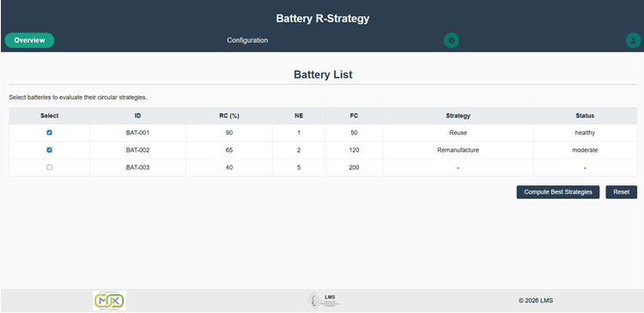Click FC value 50 in BAT-001 row

click(354, 133)
